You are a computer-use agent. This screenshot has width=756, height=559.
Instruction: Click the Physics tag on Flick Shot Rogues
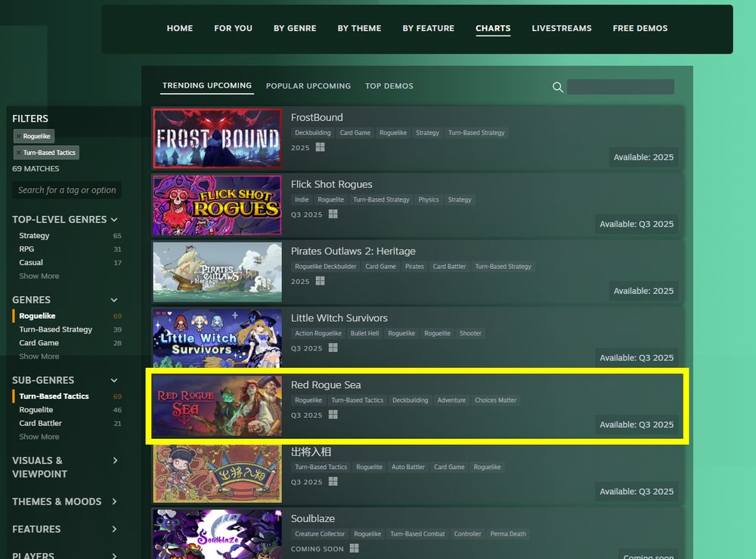[429, 200]
